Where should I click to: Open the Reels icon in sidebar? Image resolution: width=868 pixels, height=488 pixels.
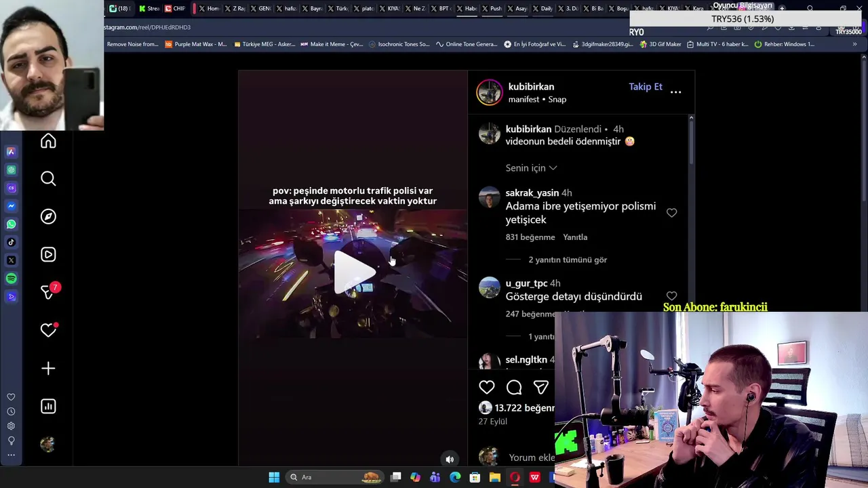pos(48,254)
